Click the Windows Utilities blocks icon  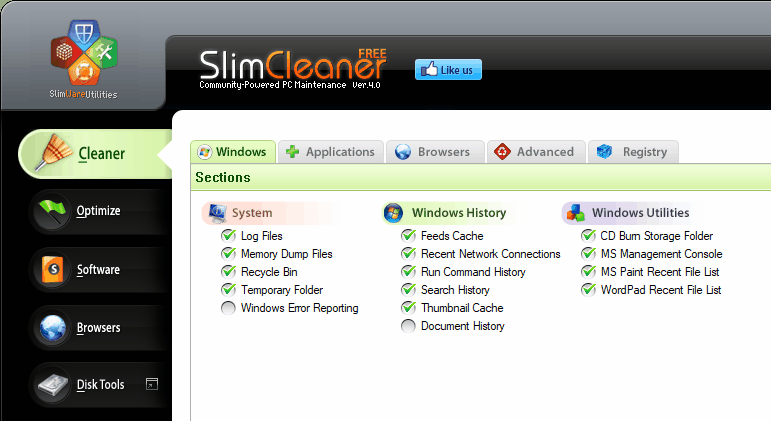(575, 213)
